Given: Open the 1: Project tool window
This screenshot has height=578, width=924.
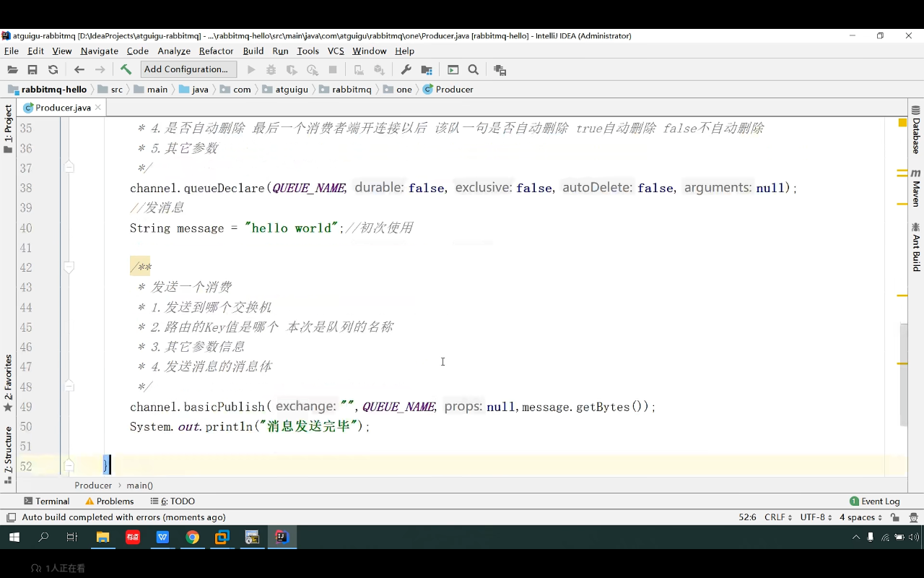Looking at the screenshot, I should (x=8, y=129).
